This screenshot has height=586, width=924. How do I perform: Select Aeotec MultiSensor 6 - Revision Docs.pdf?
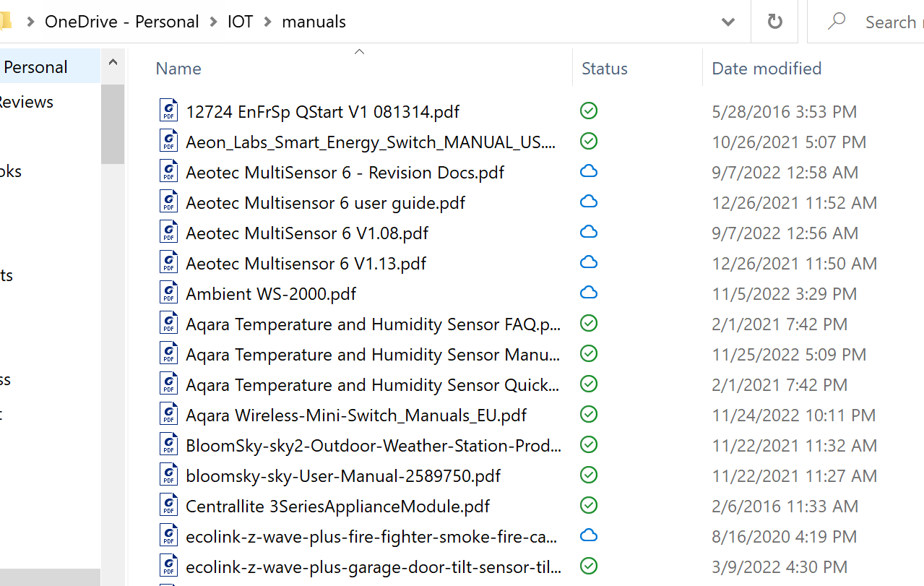(x=345, y=173)
